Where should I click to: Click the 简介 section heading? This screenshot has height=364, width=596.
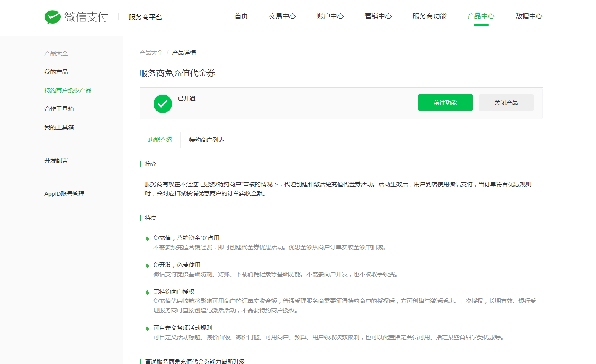coord(151,164)
